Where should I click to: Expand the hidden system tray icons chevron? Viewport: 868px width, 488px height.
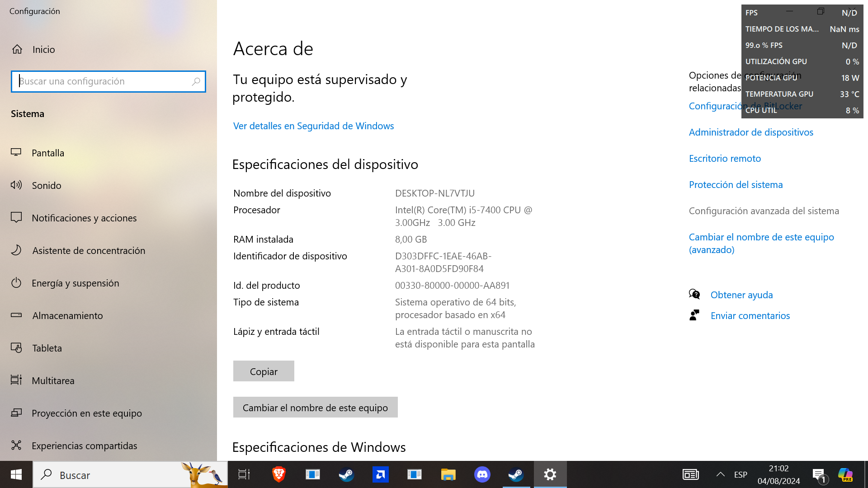tap(720, 474)
